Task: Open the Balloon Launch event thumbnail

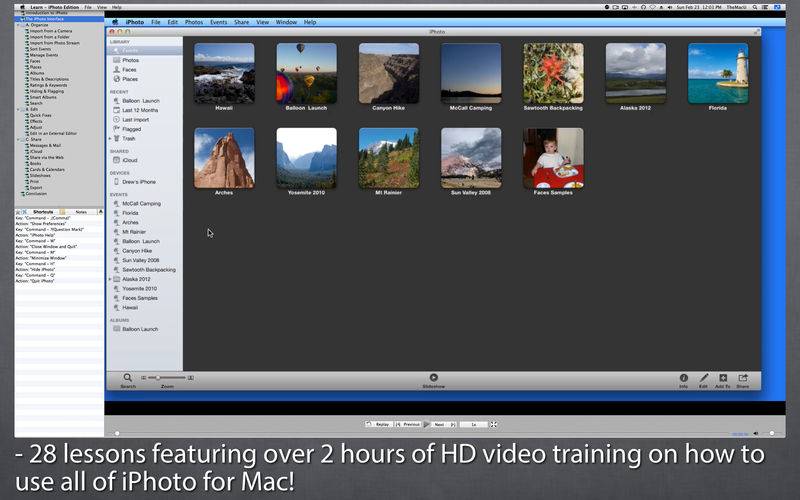Action: [x=307, y=73]
